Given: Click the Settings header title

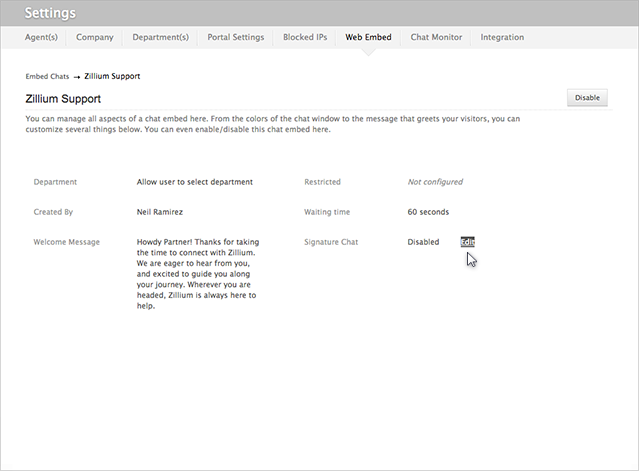Looking at the screenshot, I should coord(50,13).
